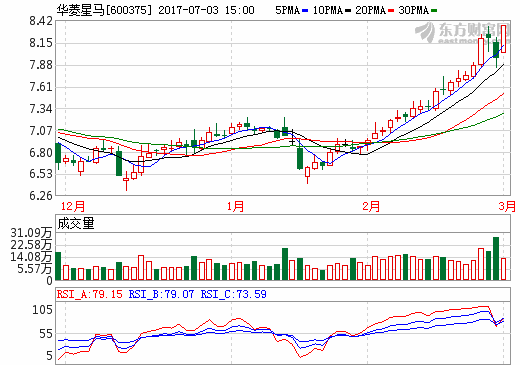Click the 3月 month marker
The image size is (520, 365).
point(507,206)
